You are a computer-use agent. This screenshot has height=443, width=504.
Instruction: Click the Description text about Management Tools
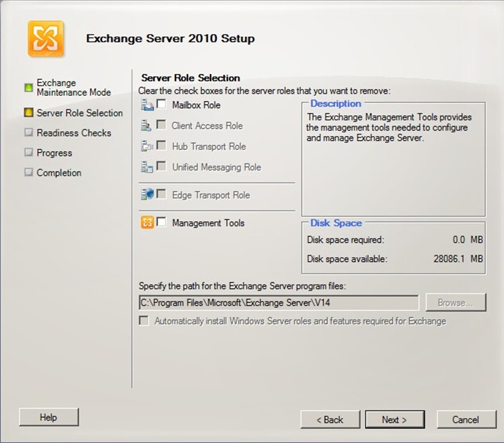tap(389, 127)
